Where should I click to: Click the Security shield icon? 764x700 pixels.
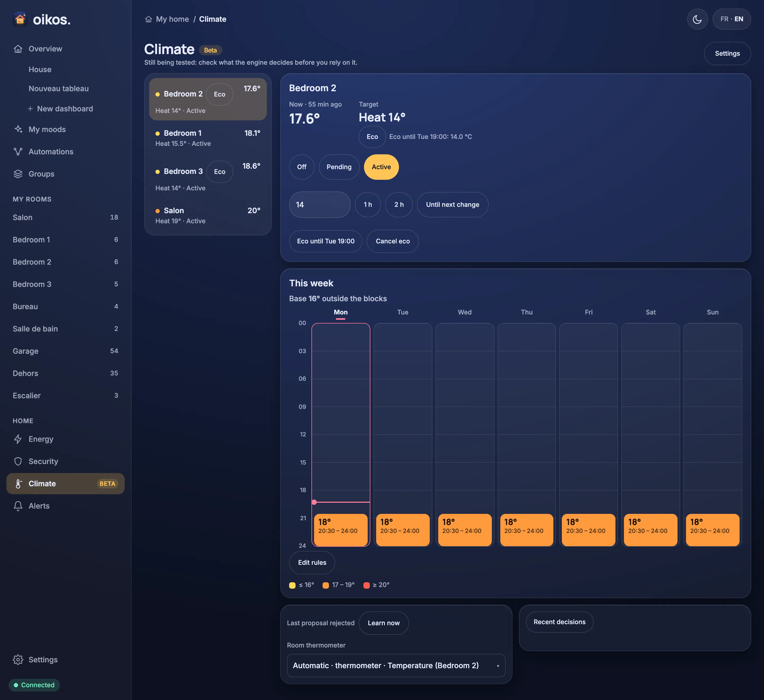point(18,461)
